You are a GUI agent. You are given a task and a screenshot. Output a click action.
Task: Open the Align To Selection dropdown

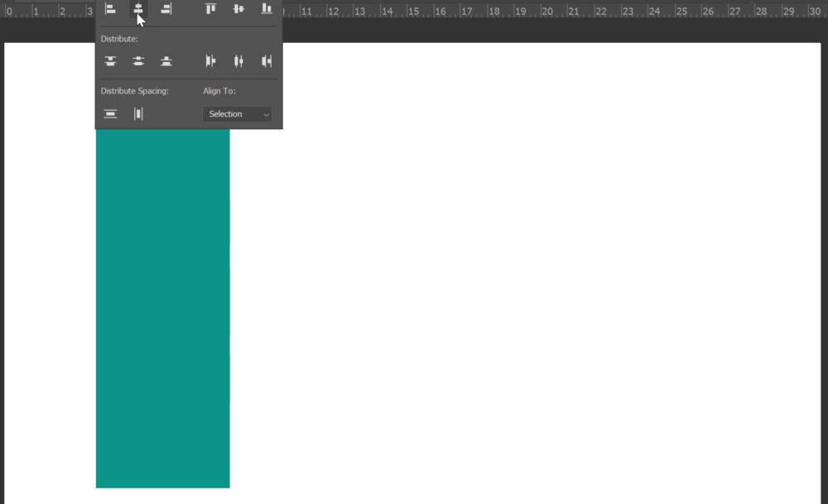pyautogui.click(x=237, y=114)
